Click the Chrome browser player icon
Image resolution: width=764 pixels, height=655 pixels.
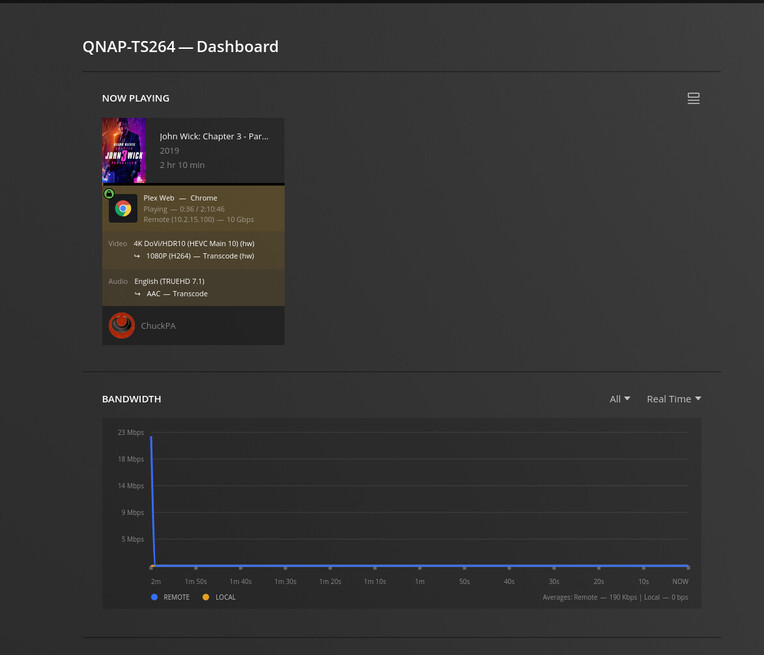[x=123, y=209]
